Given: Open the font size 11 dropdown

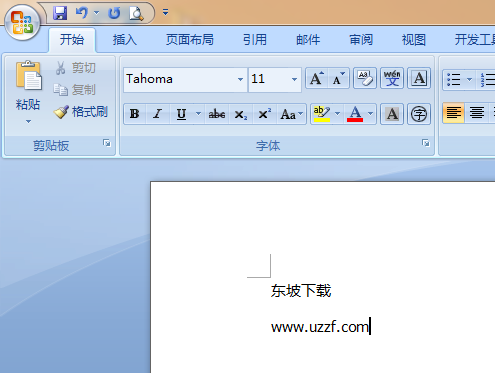Looking at the screenshot, I should [294, 79].
